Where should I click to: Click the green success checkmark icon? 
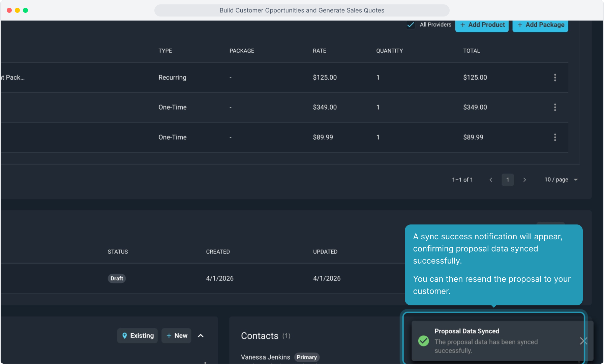424,341
